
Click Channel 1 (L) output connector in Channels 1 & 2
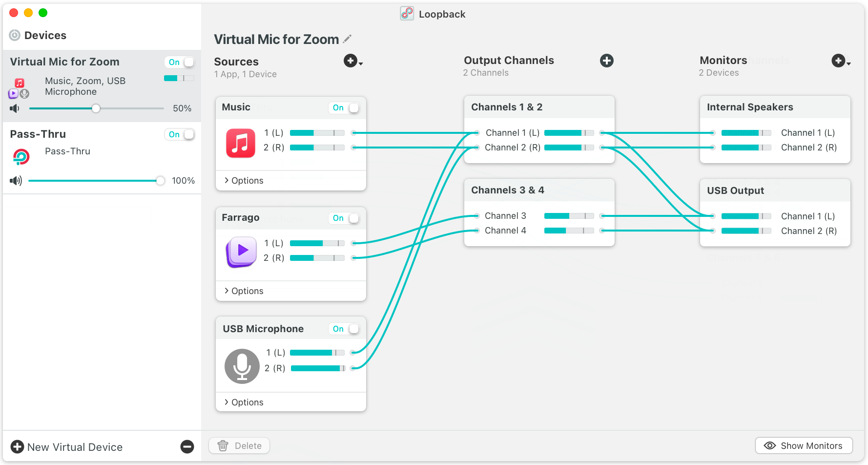tap(602, 133)
